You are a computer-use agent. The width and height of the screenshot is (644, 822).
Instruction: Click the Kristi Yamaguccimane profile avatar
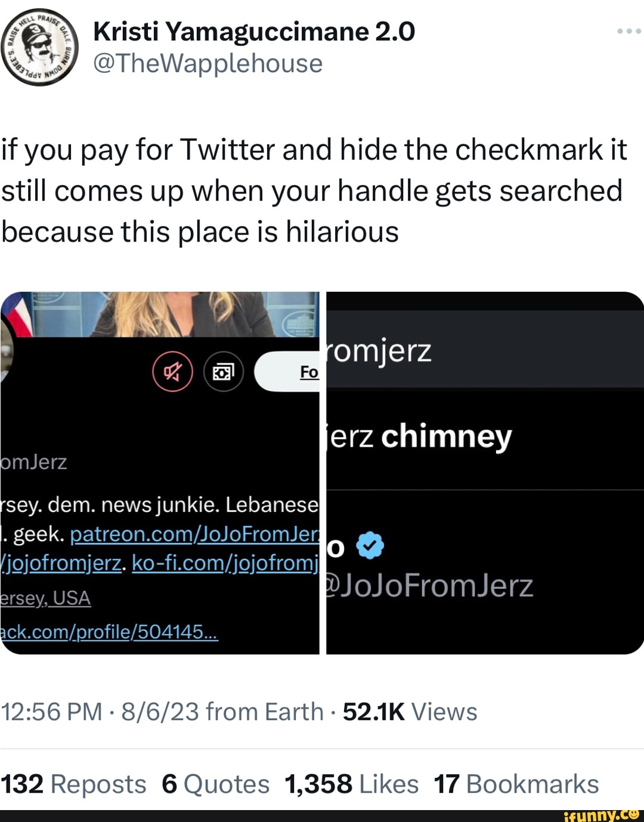click(x=39, y=48)
